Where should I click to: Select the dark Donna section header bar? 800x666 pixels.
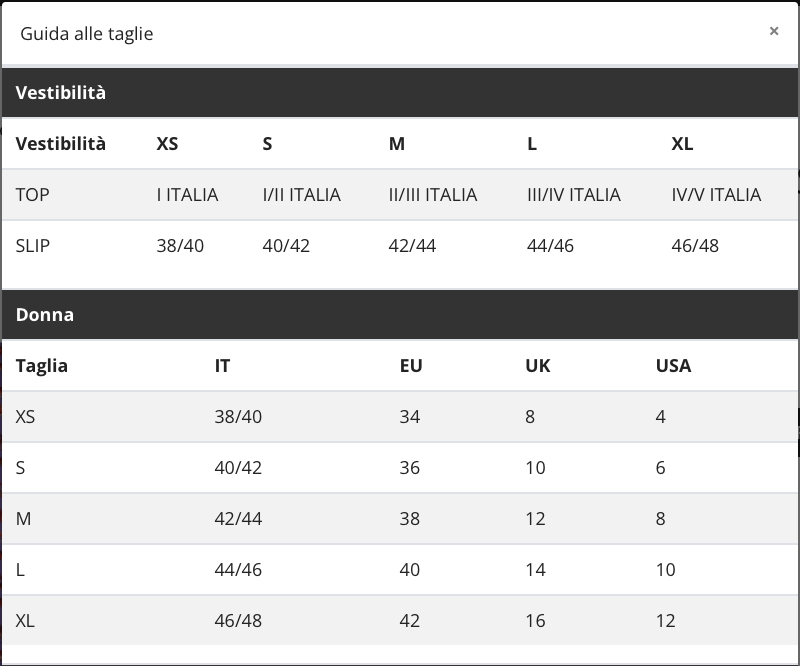[400, 315]
